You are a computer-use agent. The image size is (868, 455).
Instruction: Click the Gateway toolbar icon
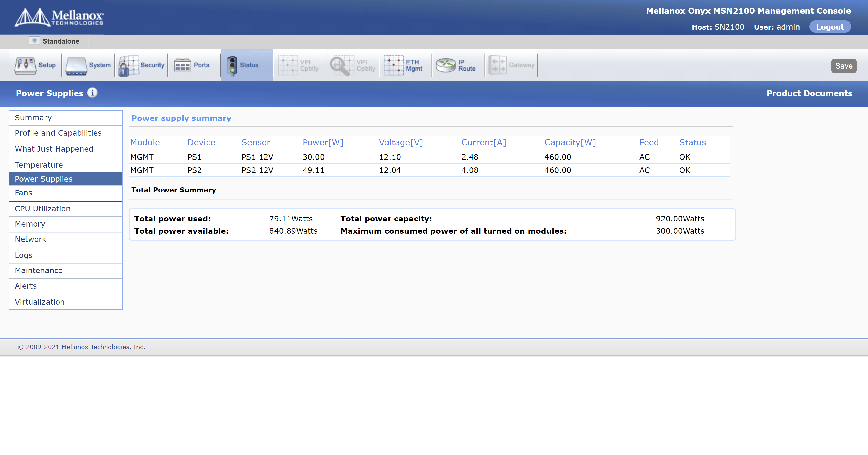[497, 65]
